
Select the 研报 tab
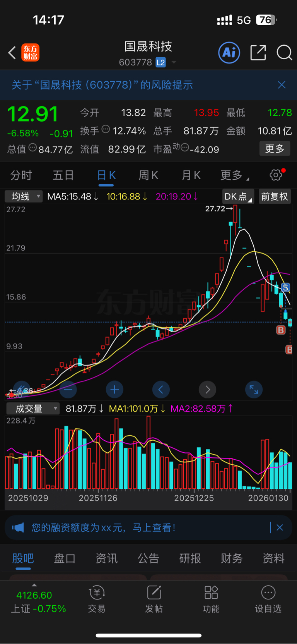pos(190,558)
